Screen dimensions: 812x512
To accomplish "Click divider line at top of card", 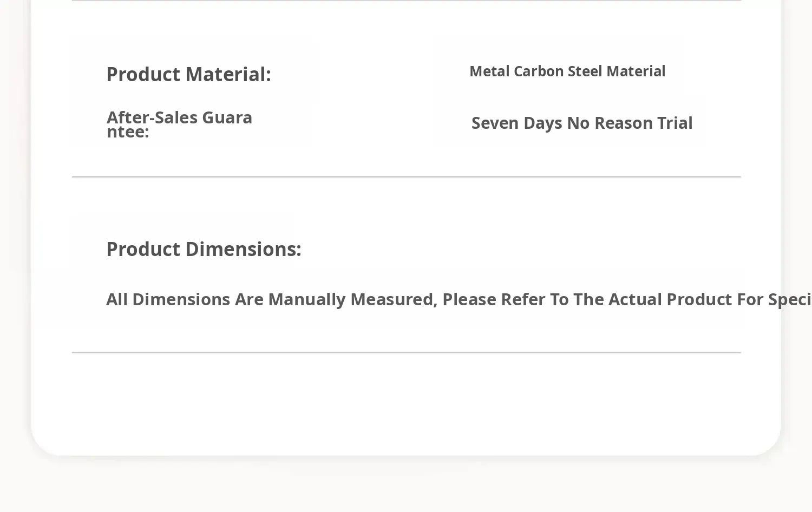I will (406, 1).
